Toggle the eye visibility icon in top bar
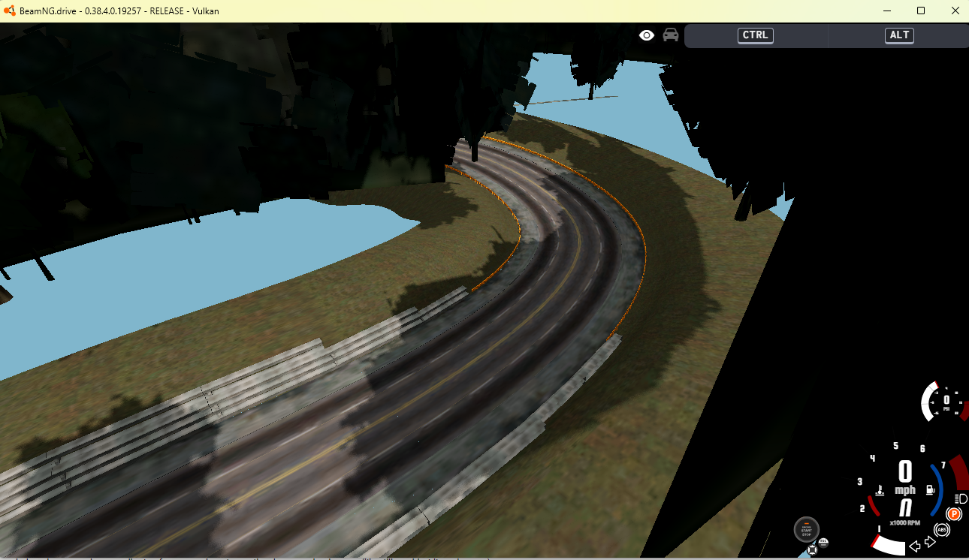 tap(647, 35)
